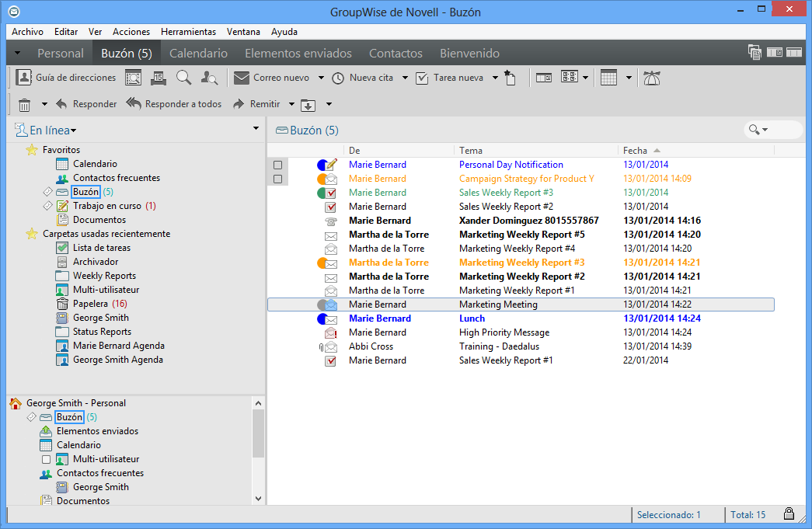812x529 pixels.
Task: Open dropdown beside the move-to-folder icon
Action: (329, 105)
